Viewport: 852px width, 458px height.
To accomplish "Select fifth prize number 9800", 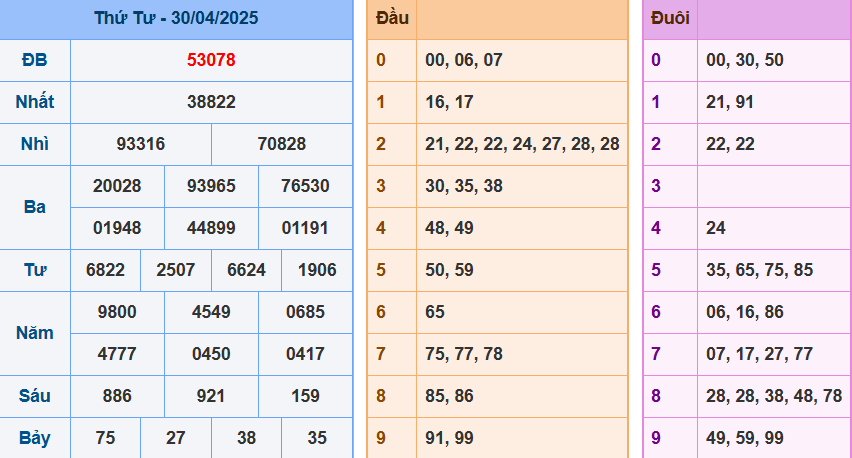I will [x=117, y=312].
